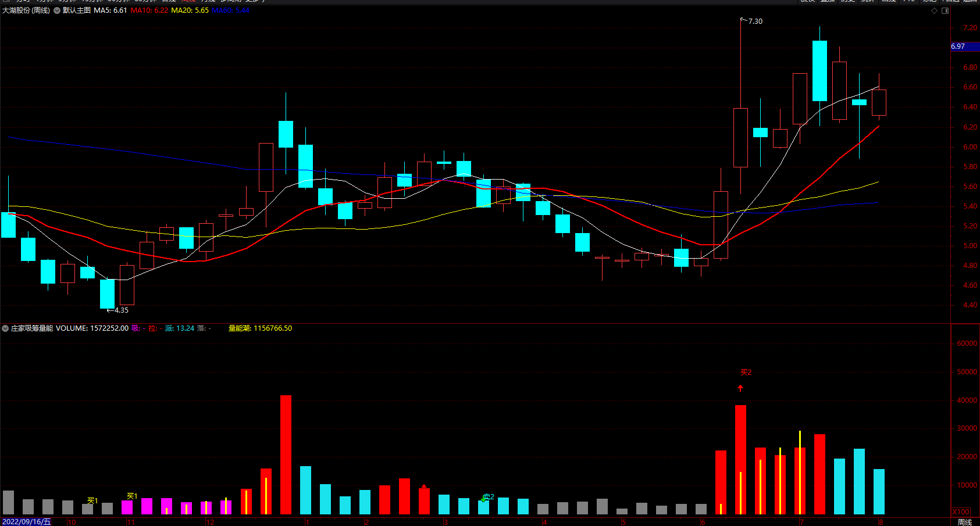Viewport: 980px width, 526px height.
Task: Open the dropdown arrow beside 默认主图
Action: pos(57,10)
